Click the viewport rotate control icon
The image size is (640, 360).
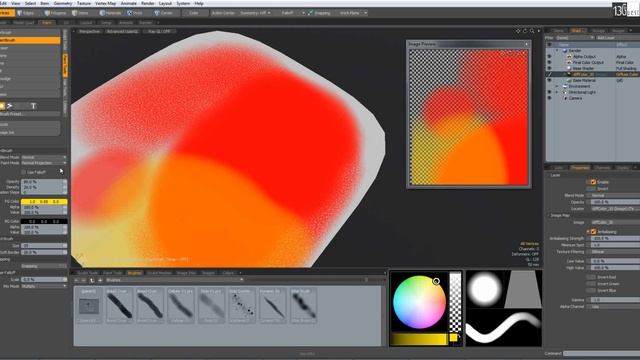tap(525, 31)
